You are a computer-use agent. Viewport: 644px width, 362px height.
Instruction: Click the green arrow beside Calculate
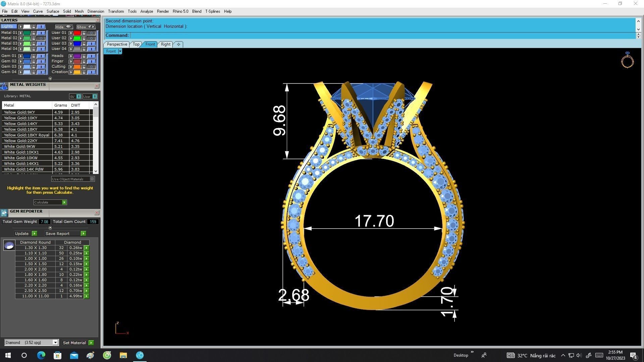64,202
